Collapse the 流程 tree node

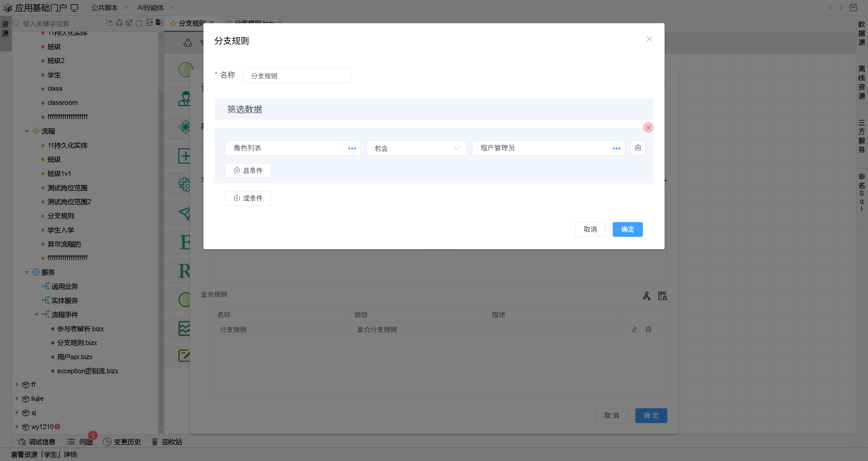click(27, 131)
